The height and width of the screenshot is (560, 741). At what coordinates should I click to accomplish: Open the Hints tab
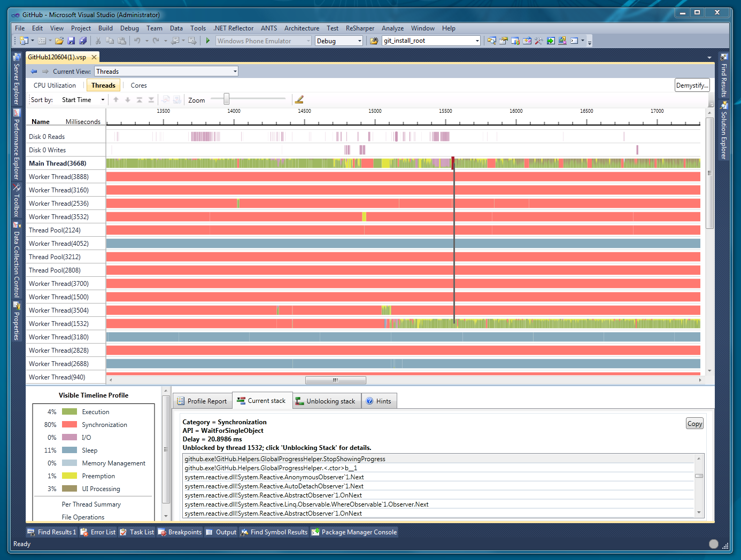coord(379,401)
